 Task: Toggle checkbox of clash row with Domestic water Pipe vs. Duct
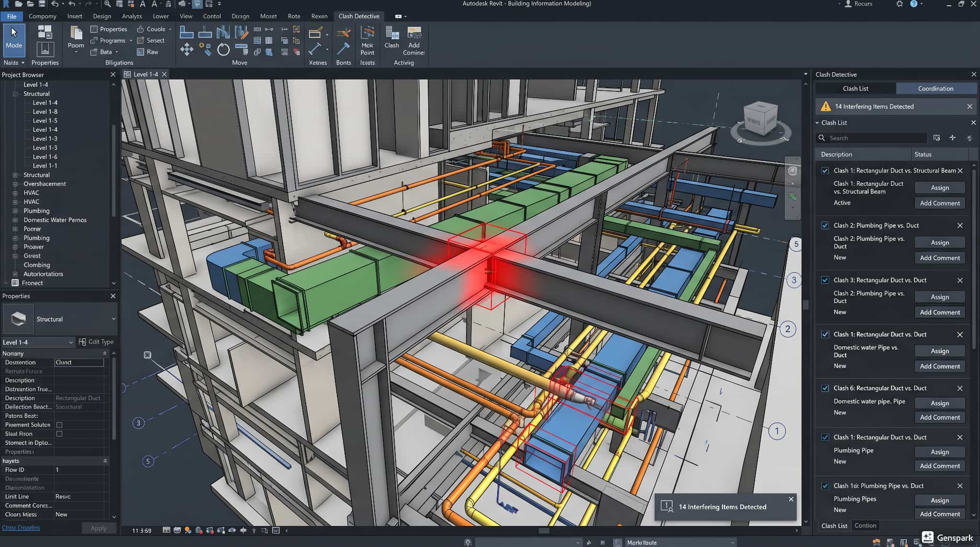pos(825,335)
